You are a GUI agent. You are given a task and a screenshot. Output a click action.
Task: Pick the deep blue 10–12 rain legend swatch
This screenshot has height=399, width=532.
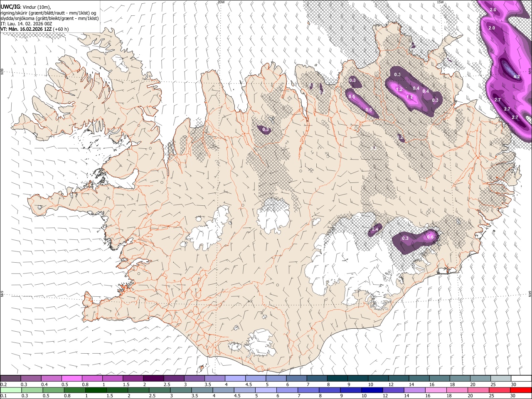coord(372,390)
